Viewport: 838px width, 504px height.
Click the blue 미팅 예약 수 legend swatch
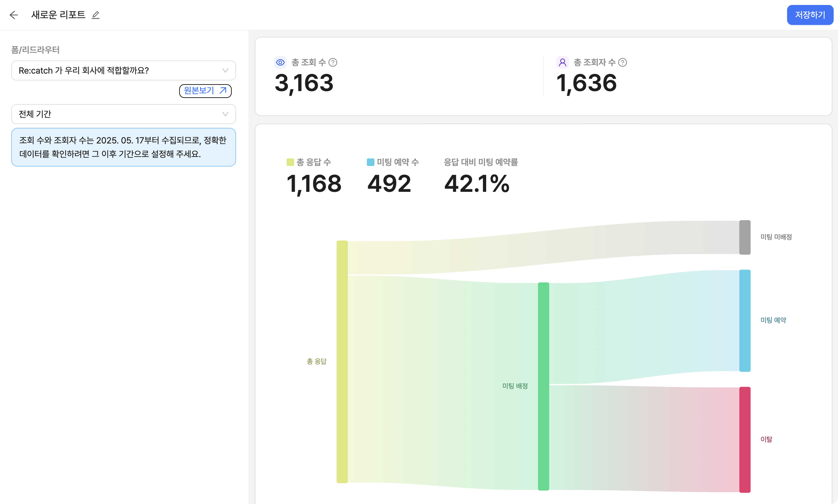click(370, 162)
